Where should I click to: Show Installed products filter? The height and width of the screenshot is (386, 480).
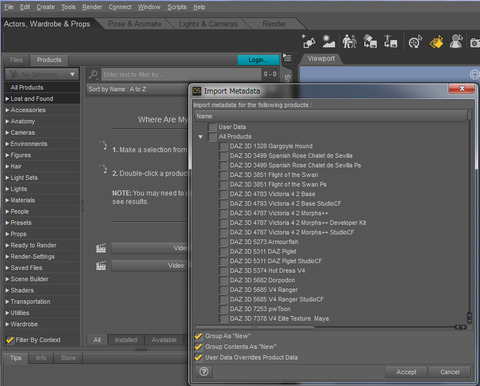click(126, 340)
